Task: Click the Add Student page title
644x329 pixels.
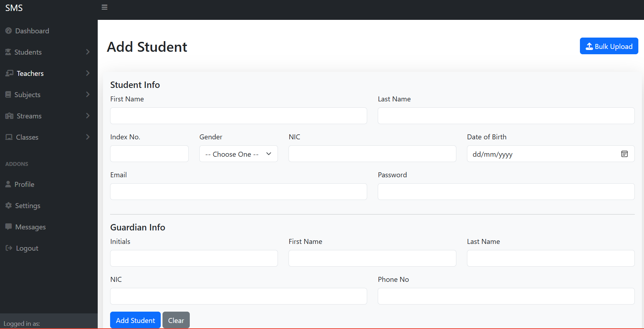Action: (x=147, y=47)
